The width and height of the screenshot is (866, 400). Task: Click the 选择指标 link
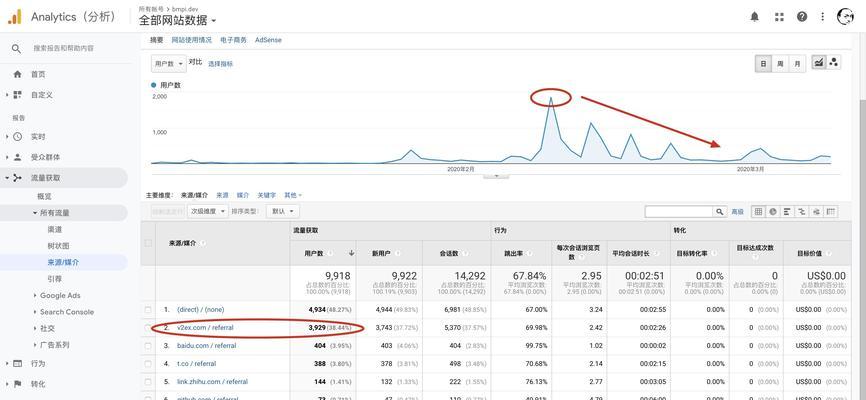[x=220, y=63]
